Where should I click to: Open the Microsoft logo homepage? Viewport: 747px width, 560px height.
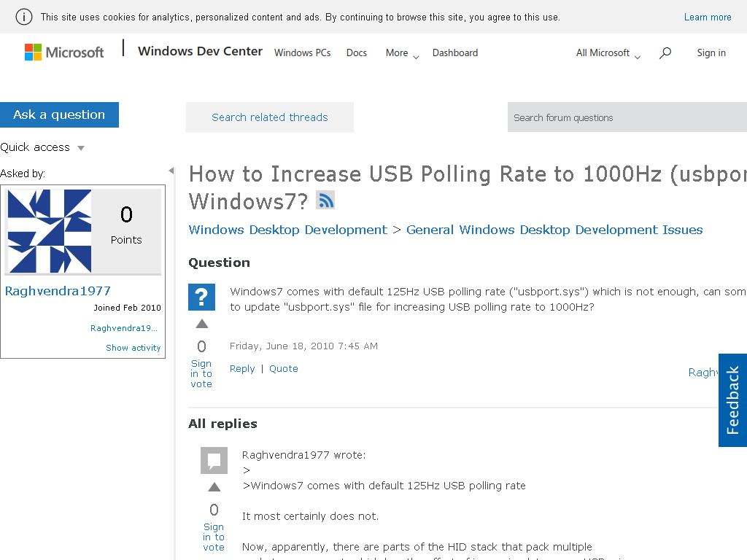click(64, 52)
